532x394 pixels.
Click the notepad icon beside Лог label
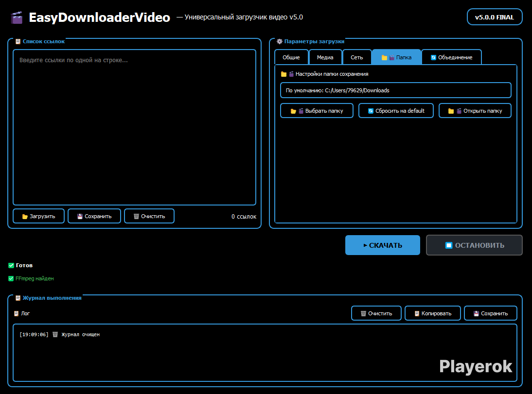[x=16, y=314]
